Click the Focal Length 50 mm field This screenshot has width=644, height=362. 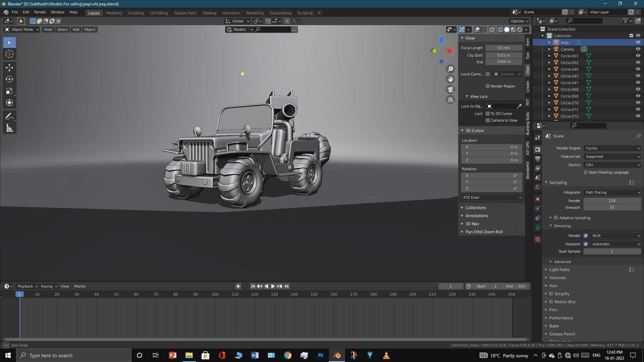pos(504,48)
